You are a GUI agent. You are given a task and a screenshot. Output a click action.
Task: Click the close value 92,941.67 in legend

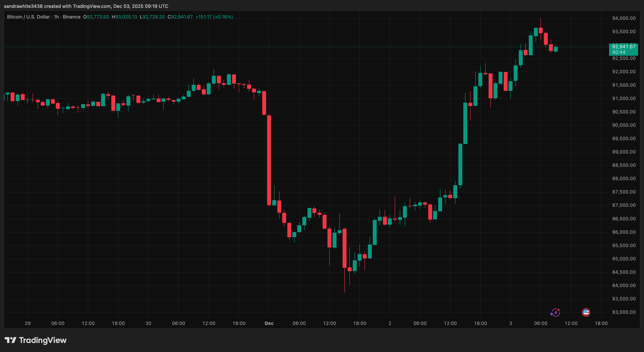point(181,17)
